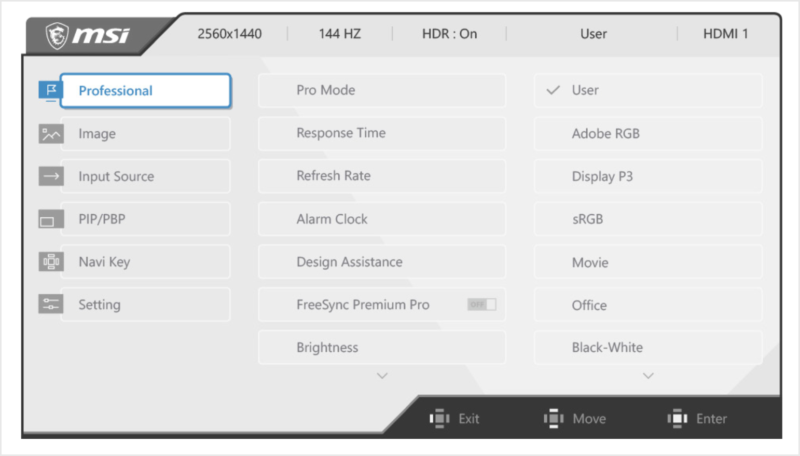Choose the Adobe RGB mode
The image size is (800, 456).
click(648, 134)
